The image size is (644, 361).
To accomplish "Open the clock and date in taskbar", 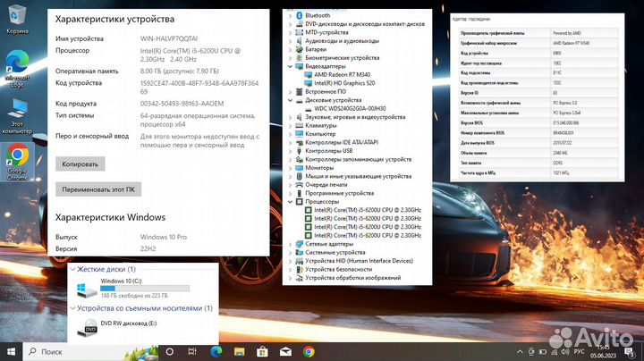I will click(x=604, y=352).
